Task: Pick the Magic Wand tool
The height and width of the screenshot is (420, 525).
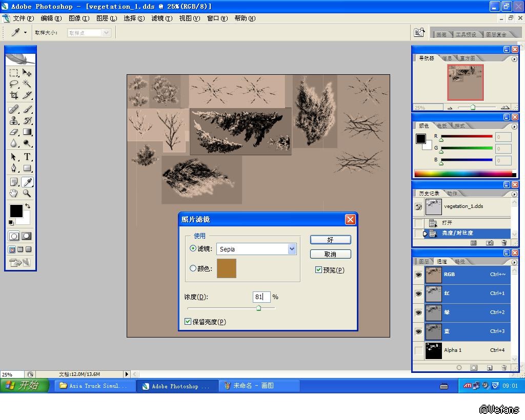Action: [x=27, y=84]
